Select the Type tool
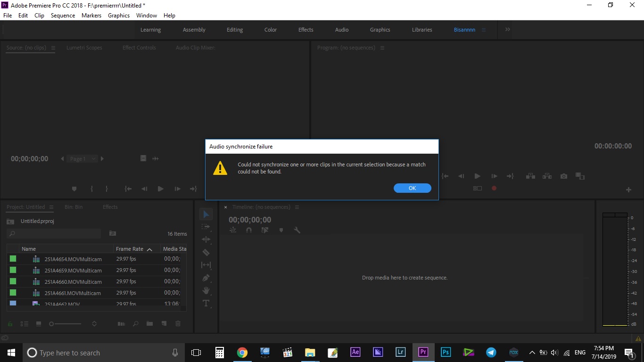This screenshot has width=644, height=362. coord(206,303)
